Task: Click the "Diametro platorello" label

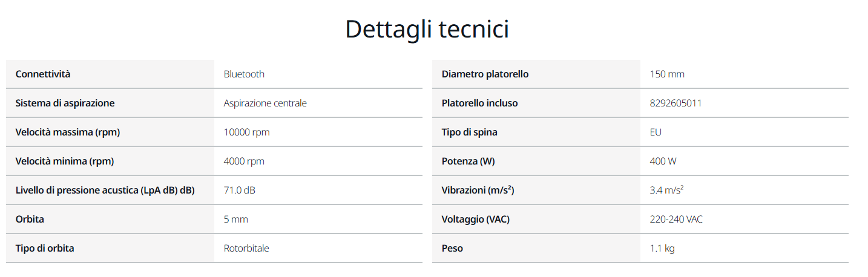Action: [485, 74]
